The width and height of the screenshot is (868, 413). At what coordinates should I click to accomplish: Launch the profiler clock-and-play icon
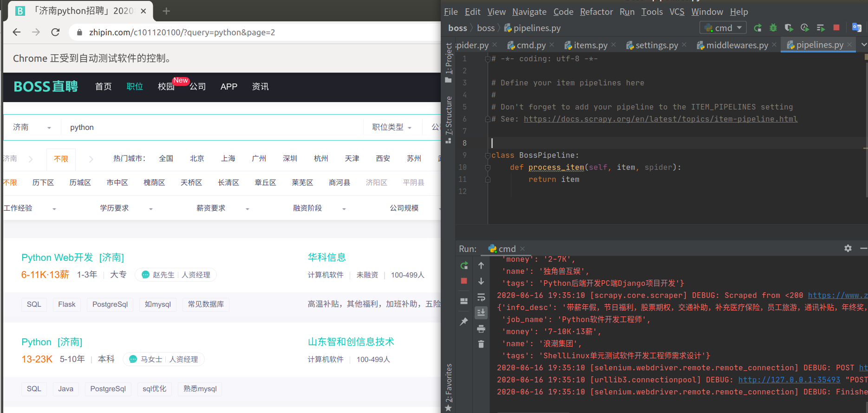(805, 28)
